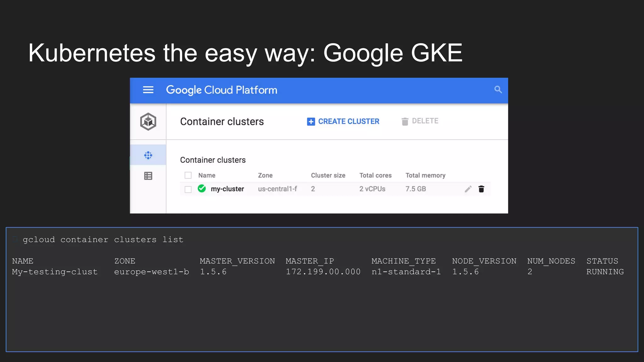Image resolution: width=644 pixels, height=362 pixels.
Task: Open the table list sidebar icon
Action: coord(148,176)
